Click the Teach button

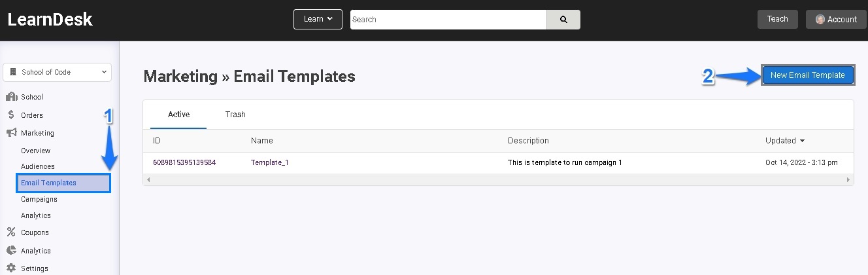pos(778,19)
